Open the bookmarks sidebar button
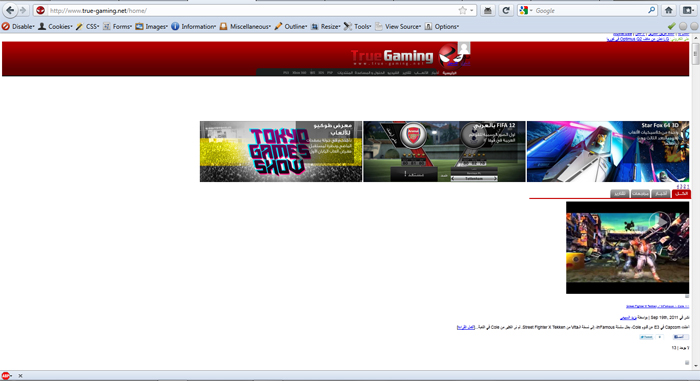 pos(688,10)
